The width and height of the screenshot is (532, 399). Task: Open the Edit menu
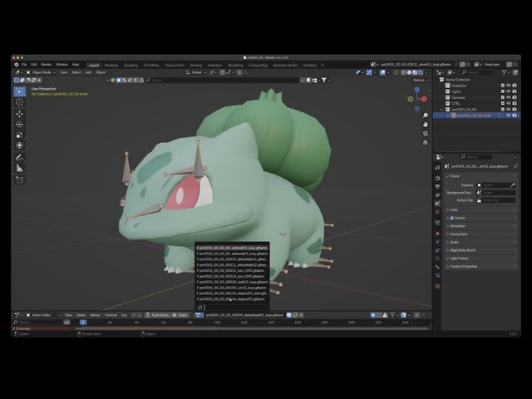pyautogui.click(x=34, y=65)
